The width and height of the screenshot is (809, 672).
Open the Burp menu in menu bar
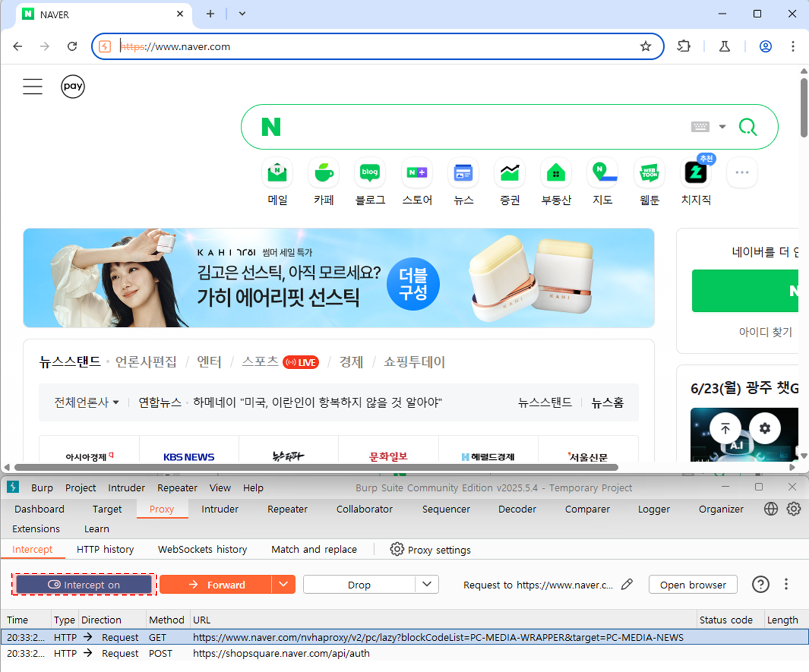tap(42, 488)
